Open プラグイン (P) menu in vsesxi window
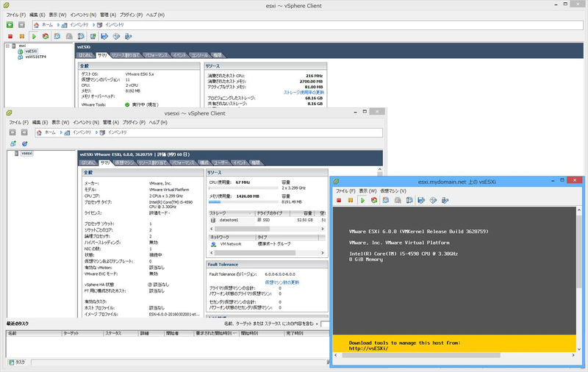This screenshot has width=588, height=372. 134,123
